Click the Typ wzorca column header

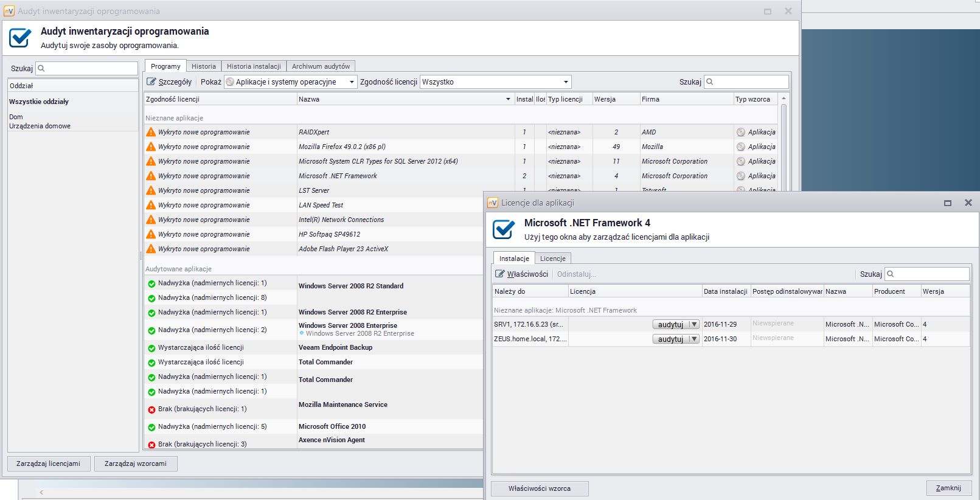[x=756, y=99]
